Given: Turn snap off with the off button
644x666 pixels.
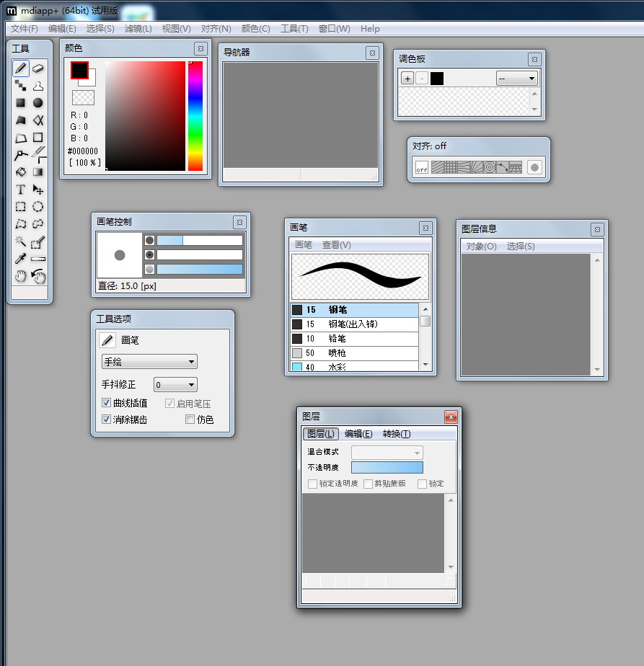Looking at the screenshot, I should coord(422,168).
